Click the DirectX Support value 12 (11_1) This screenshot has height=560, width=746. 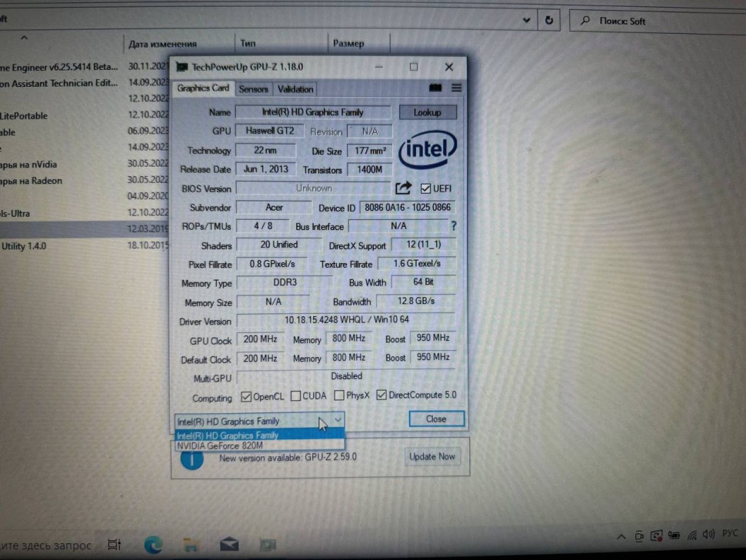(424, 245)
